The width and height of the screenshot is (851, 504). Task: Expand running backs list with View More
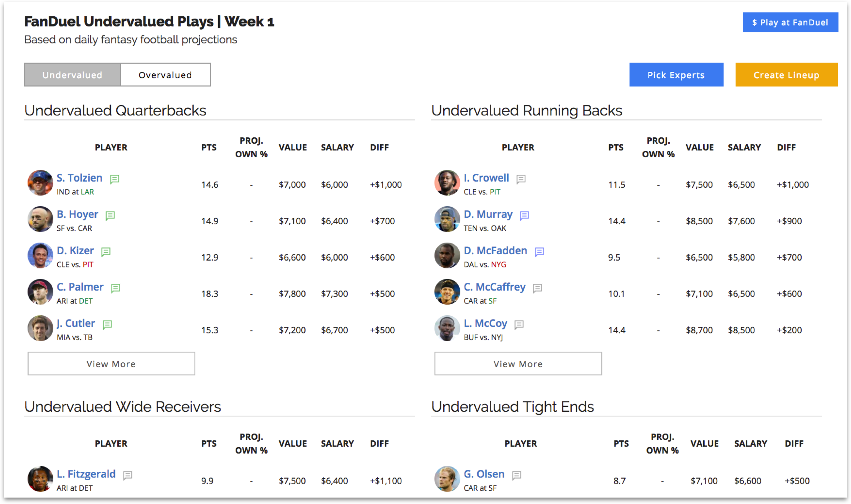tap(518, 364)
